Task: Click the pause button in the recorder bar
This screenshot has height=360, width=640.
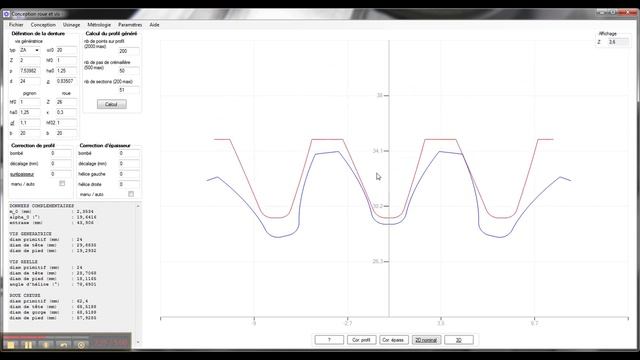Action: point(28,345)
